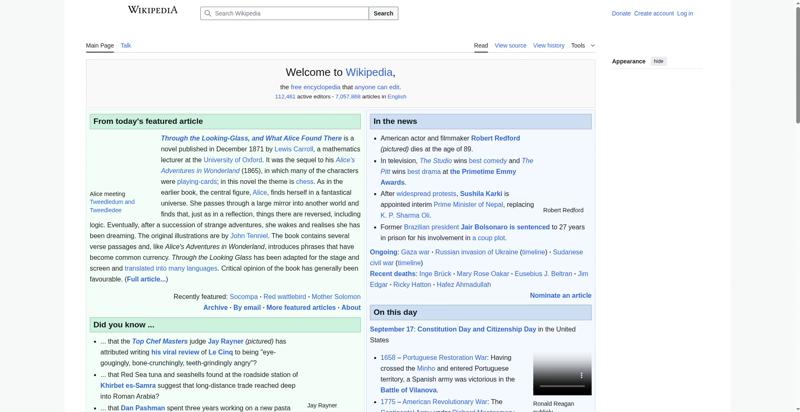Switch to the Talk tab
This screenshot has height=412, width=800.
pos(126,45)
